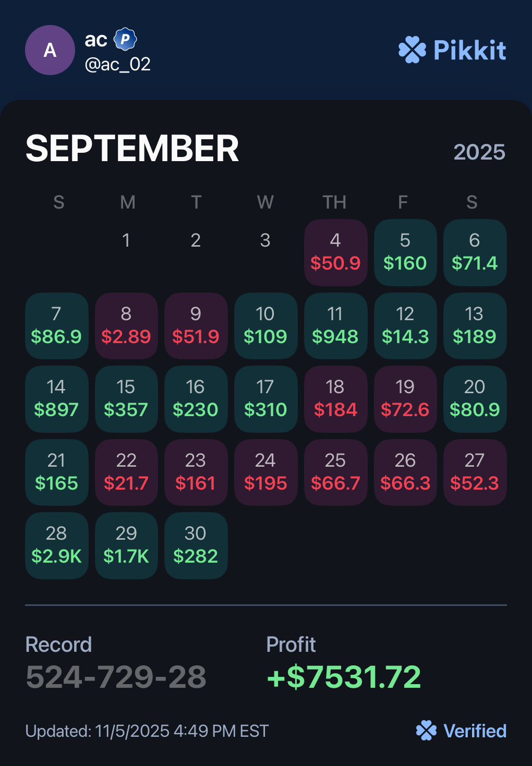Open September 4 loss of $50.9
Viewport: 532px width, 766px height.
pos(335,252)
